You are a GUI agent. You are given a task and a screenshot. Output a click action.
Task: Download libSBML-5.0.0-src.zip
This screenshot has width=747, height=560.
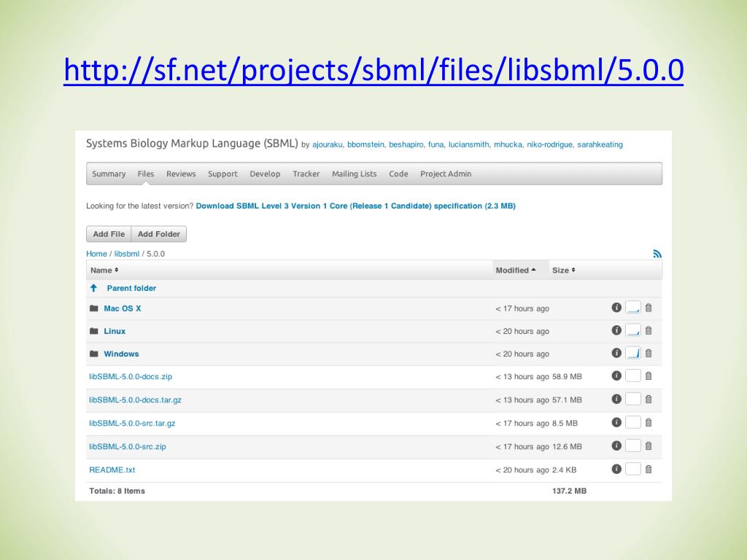128,447
